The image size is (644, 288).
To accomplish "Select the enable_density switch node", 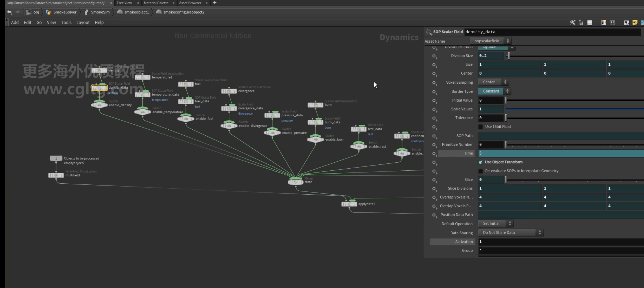I will [x=99, y=105].
